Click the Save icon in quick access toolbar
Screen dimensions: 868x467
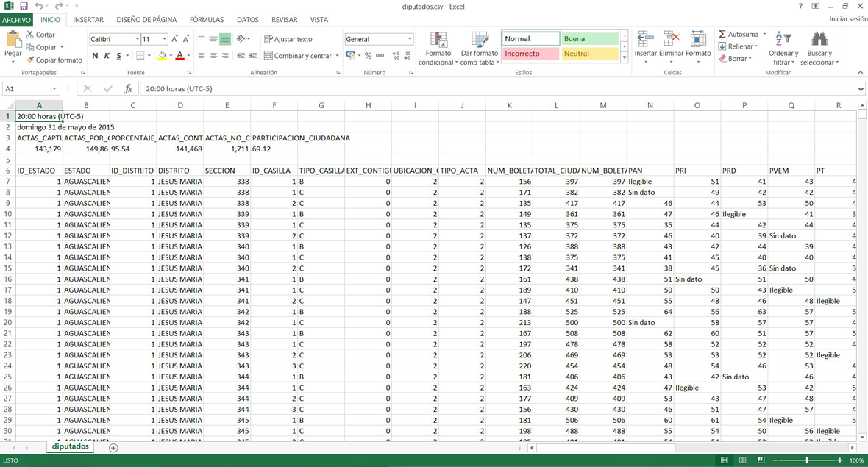pyautogui.click(x=24, y=6)
